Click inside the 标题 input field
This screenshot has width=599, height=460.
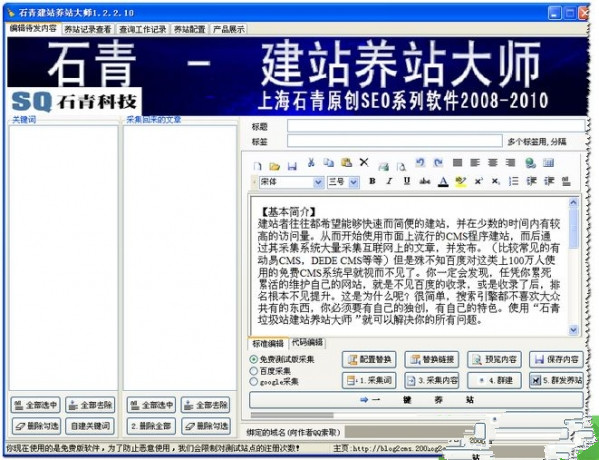click(x=436, y=126)
